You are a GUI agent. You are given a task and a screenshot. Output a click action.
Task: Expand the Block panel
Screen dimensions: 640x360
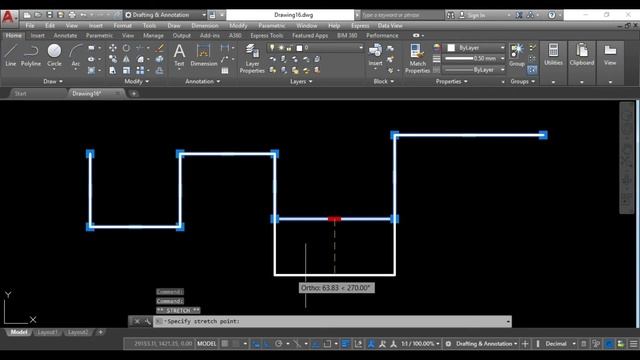[383, 82]
